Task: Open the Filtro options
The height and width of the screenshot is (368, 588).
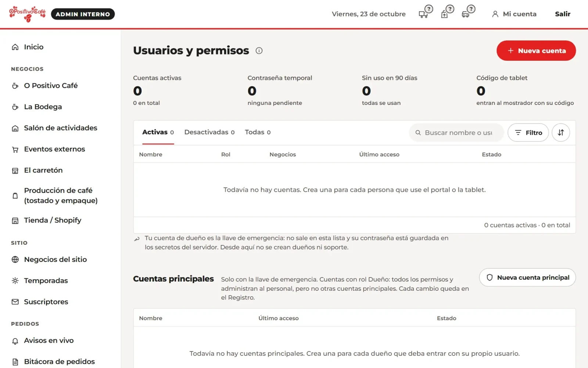Action: pyautogui.click(x=528, y=132)
